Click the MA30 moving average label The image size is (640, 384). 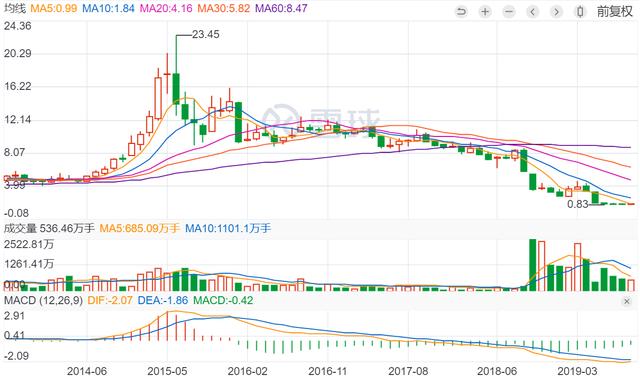[223, 8]
